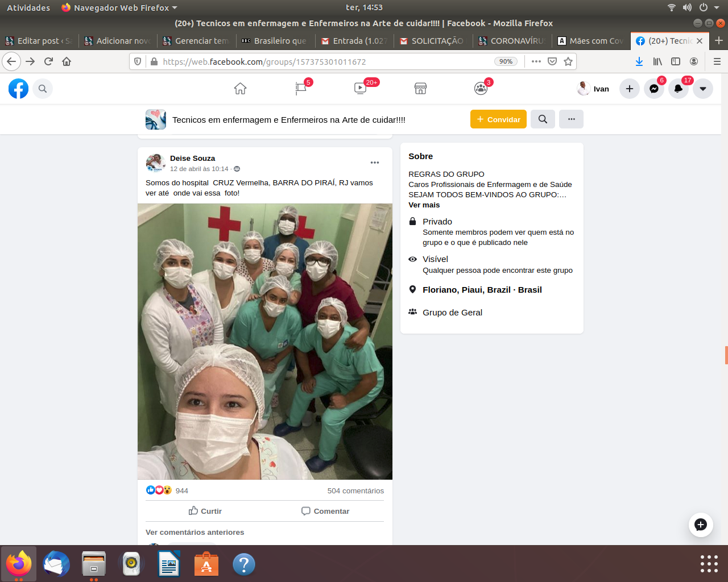This screenshot has height=582, width=728.
Task: Open the Pages flag icon
Action: pos(301,89)
